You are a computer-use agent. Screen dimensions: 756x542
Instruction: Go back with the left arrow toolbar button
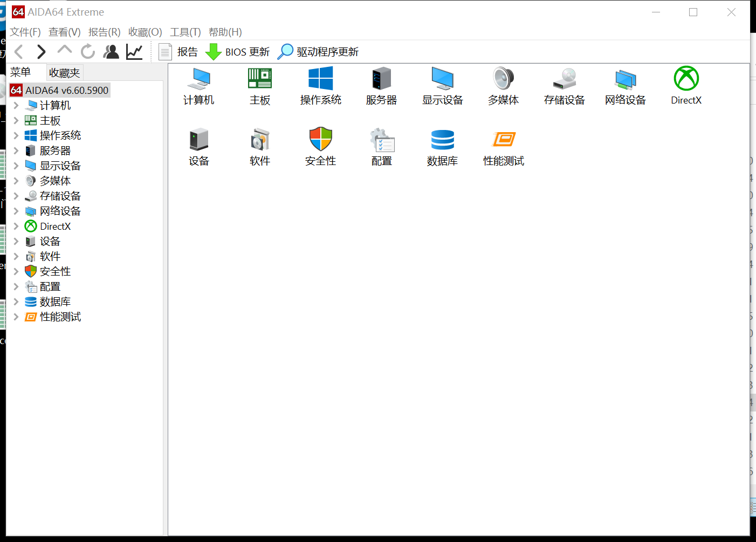19,52
